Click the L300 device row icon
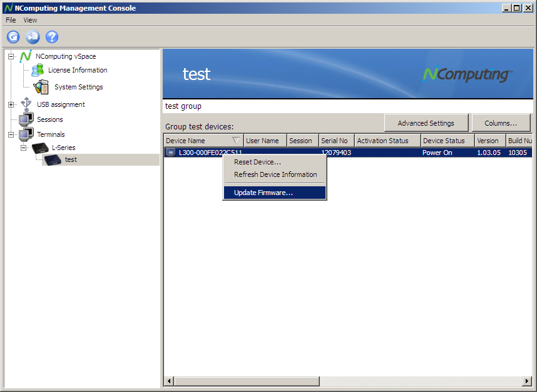Screen dimensions: 537x392 [171, 153]
